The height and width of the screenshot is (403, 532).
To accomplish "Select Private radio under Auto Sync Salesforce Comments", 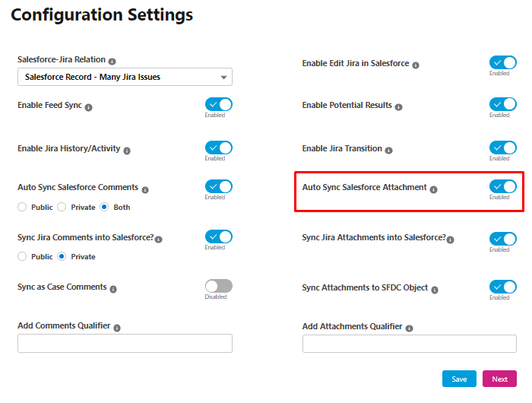I will (x=62, y=207).
